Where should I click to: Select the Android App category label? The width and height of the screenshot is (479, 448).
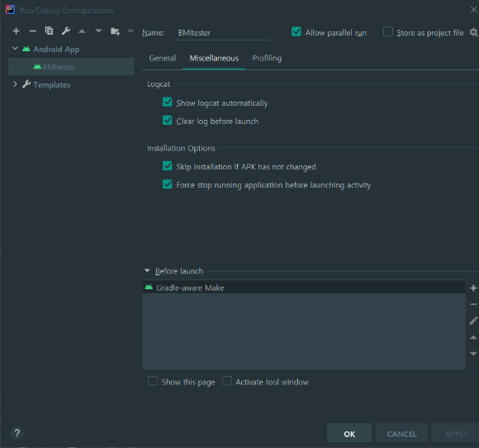pyautogui.click(x=56, y=50)
